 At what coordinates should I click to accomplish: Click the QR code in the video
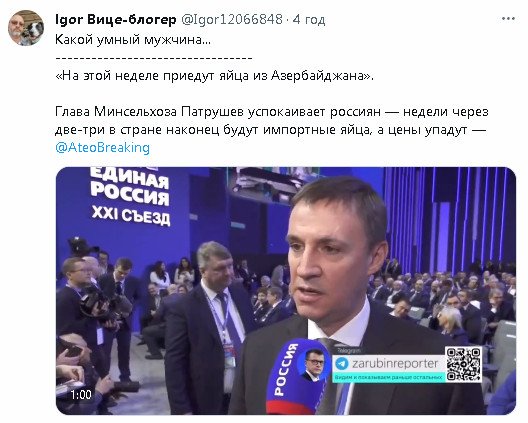(463, 364)
